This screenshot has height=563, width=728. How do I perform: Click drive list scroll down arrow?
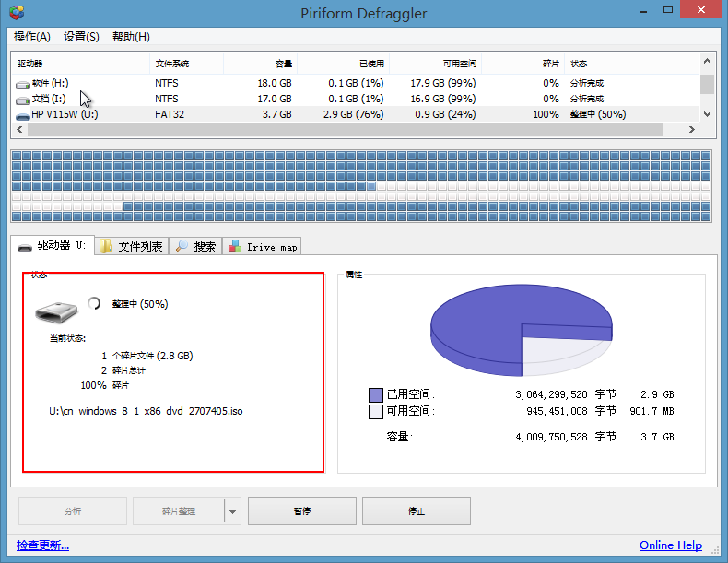click(x=707, y=114)
